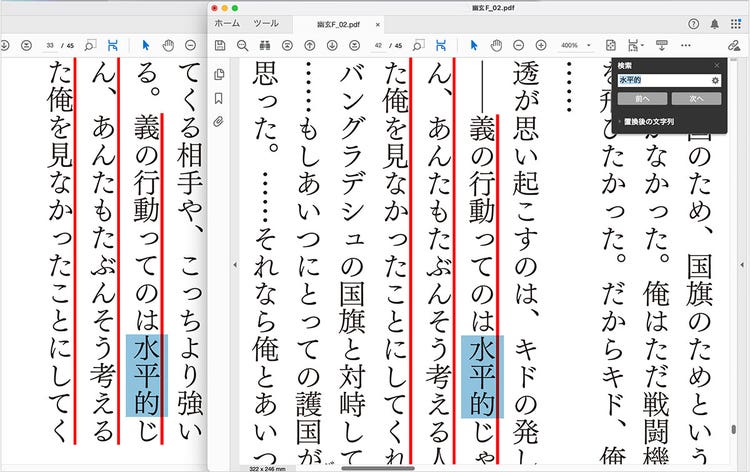Image resolution: width=750 pixels, height=472 pixels.
Task: Switch to the ツール tab
Action: pyautogui.click(x=266, y=23)
